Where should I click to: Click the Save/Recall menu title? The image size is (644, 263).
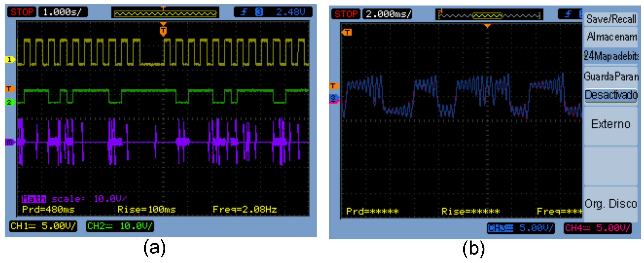tap(611, 19)
